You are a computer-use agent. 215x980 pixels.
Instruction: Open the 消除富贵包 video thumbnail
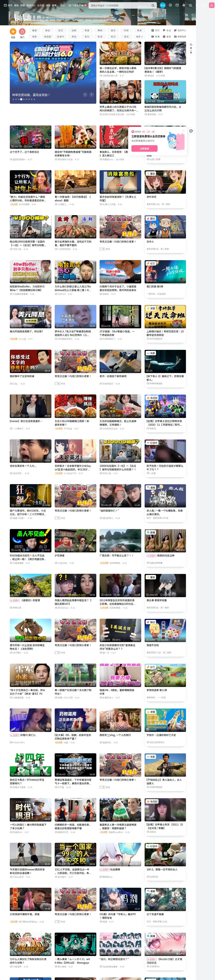[120, 182]
